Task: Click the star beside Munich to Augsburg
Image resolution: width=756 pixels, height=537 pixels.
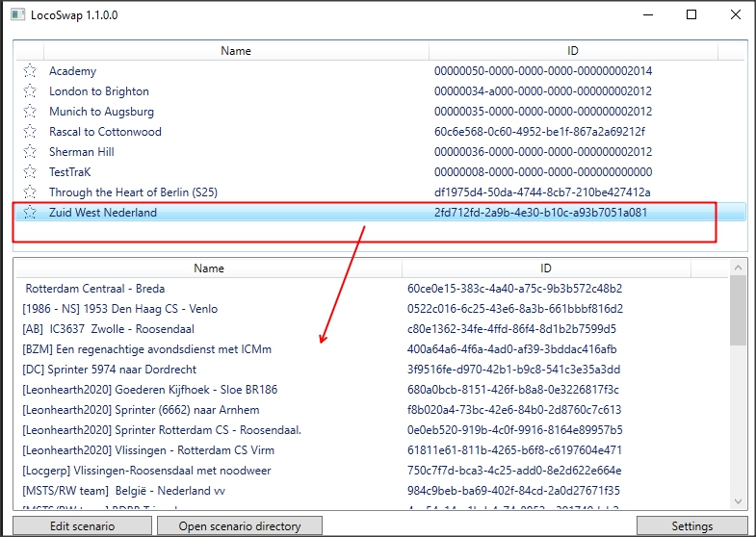Action: pos(30,112)
